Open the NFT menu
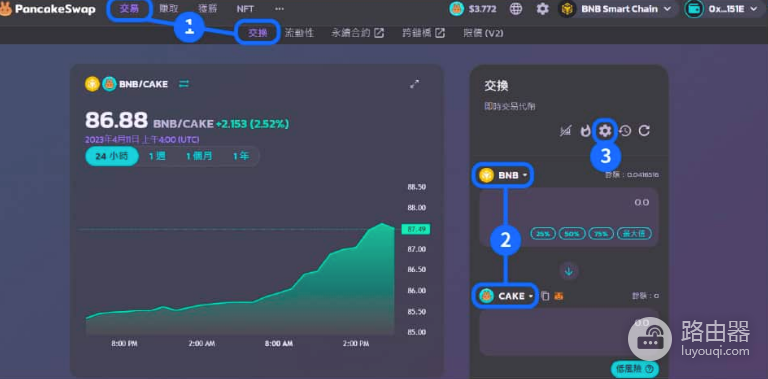 (x=245, y=9)
